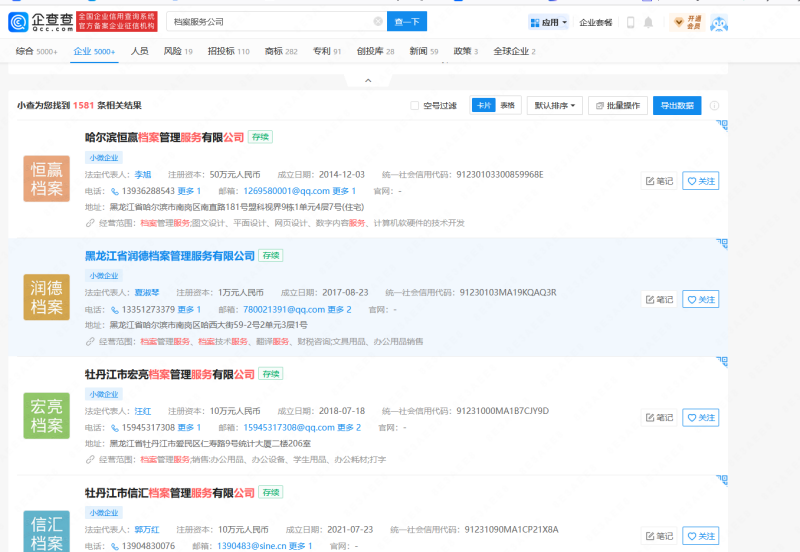800x552 pixels.
Task: Open QR code for 黑龙江省润德档案 card
Action: (x=722, y=243)
